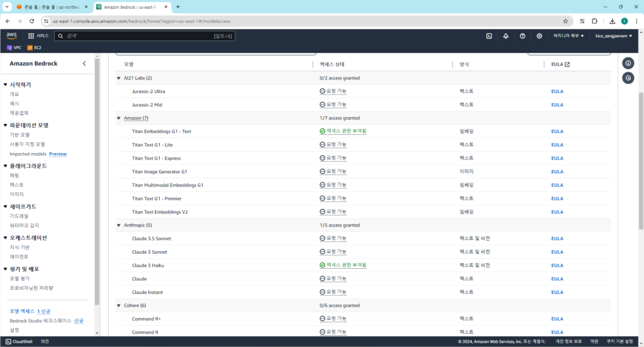Collapse the Cohere model group
Image resolution: width=644 pixels, height=347 pixels.
[119, 305]
